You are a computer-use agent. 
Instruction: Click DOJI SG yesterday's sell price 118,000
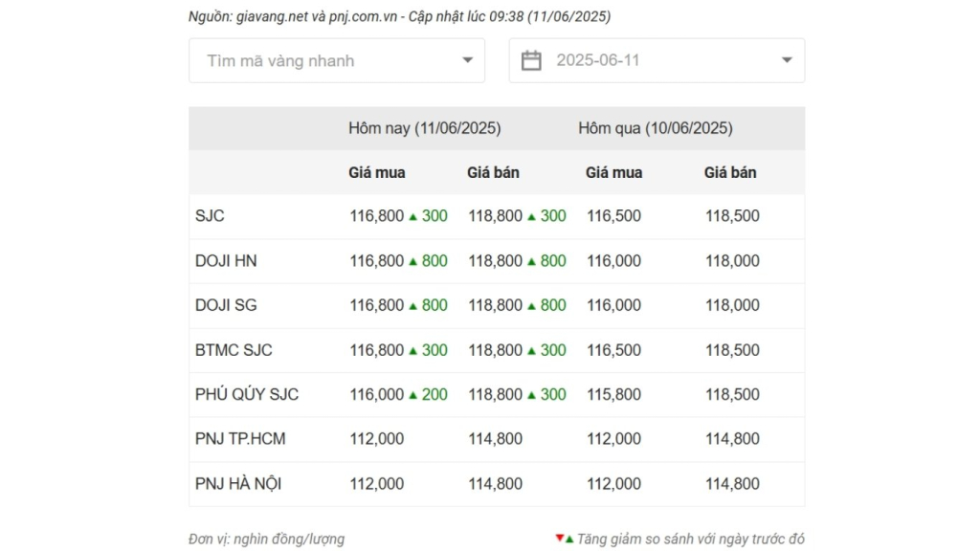click(x=732, y=305)
